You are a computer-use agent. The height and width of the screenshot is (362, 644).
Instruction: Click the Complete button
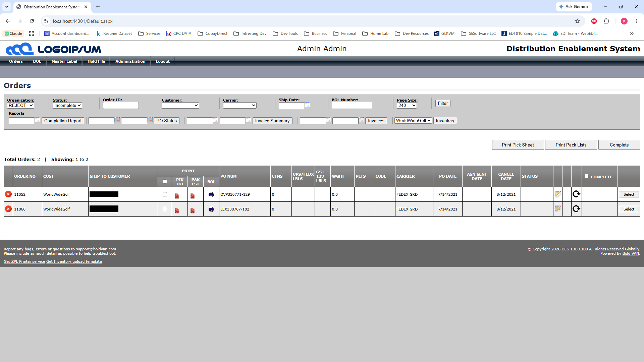point(619,145)
